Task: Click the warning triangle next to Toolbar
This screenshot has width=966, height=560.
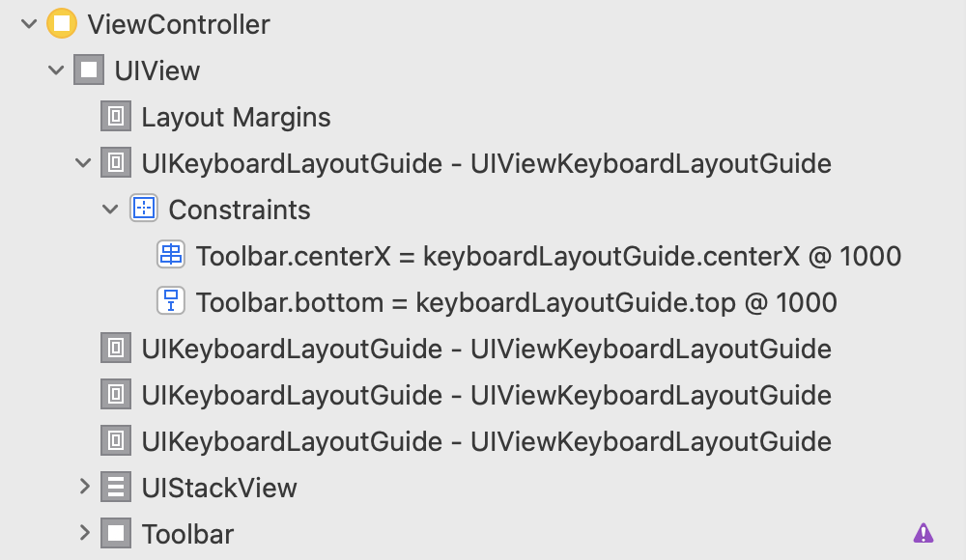Action: click(x=923, y=533)
